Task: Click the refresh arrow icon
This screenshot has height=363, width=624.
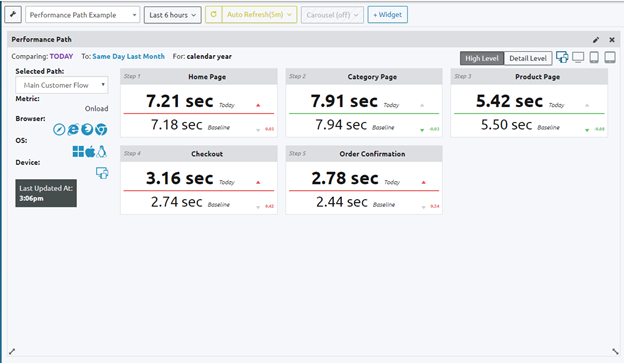Action: tap(213, 15)
